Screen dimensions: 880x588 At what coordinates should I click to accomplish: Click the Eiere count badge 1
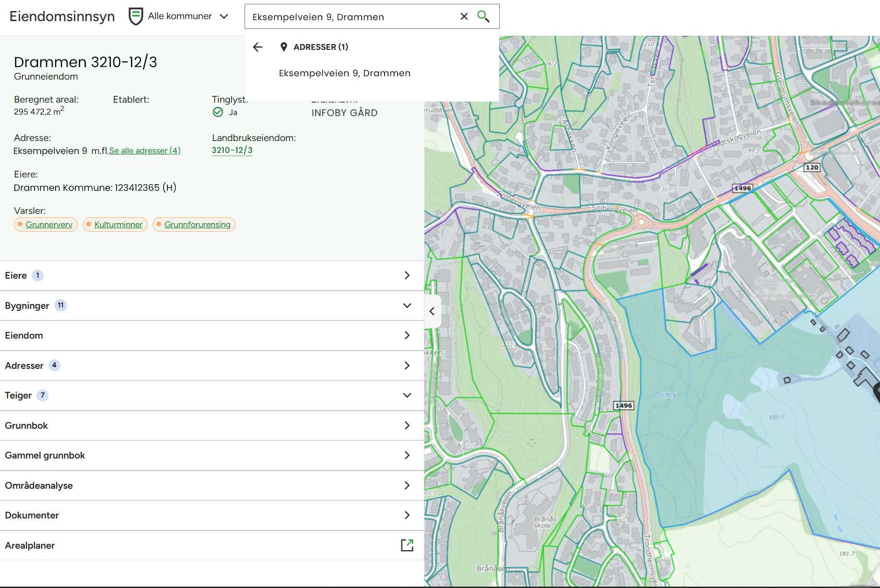[37, 276]
